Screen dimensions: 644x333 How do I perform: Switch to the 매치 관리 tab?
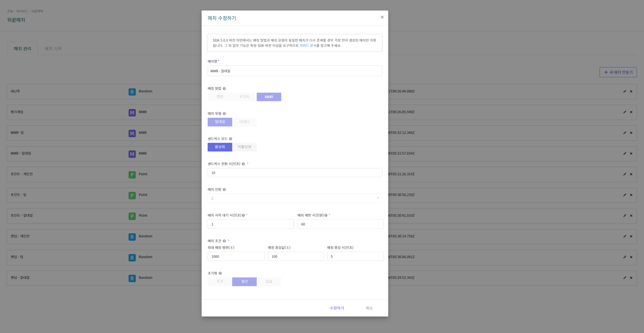click(22, 49)
